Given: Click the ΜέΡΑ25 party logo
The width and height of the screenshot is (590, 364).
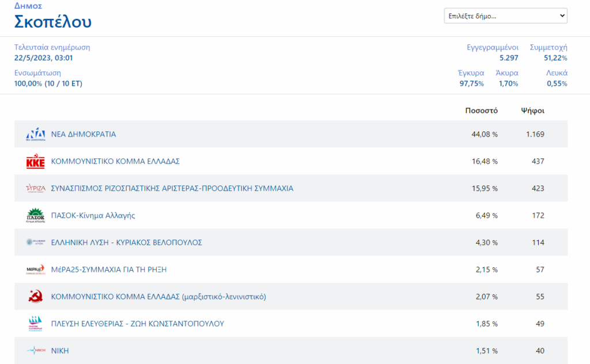Looking at the screenshot, I should [x=35, y=270].
